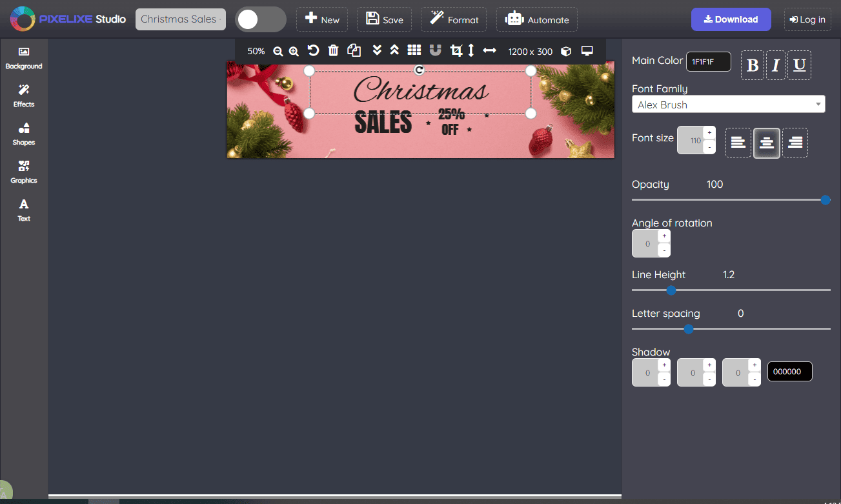Viewport: 841px width, 504px height.
Task: Click the Save button
Action: (384, 19)
